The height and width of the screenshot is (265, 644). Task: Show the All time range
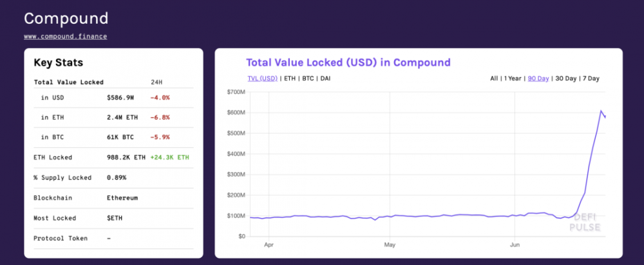pos(494,78)
